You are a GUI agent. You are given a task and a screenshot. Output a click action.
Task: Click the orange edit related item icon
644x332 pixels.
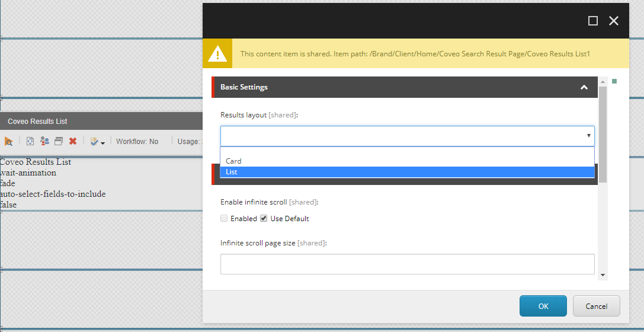[x=8, y=141]
